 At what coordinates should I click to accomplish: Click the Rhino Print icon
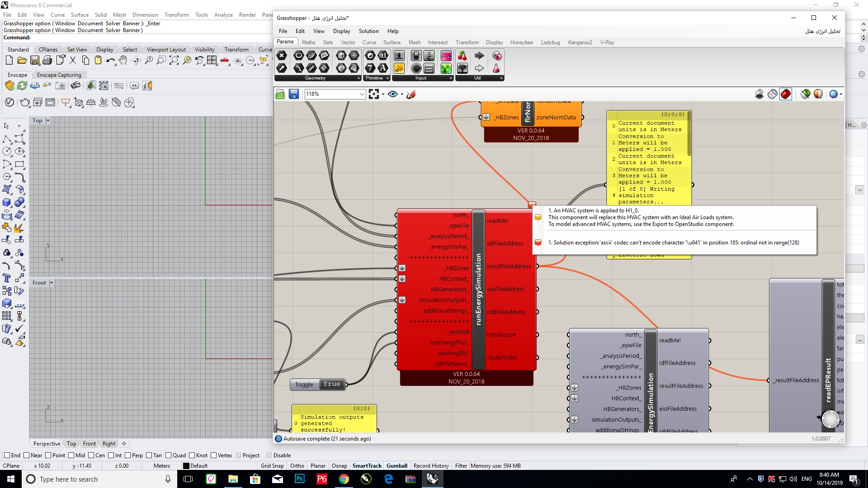(x=47, y=60)
